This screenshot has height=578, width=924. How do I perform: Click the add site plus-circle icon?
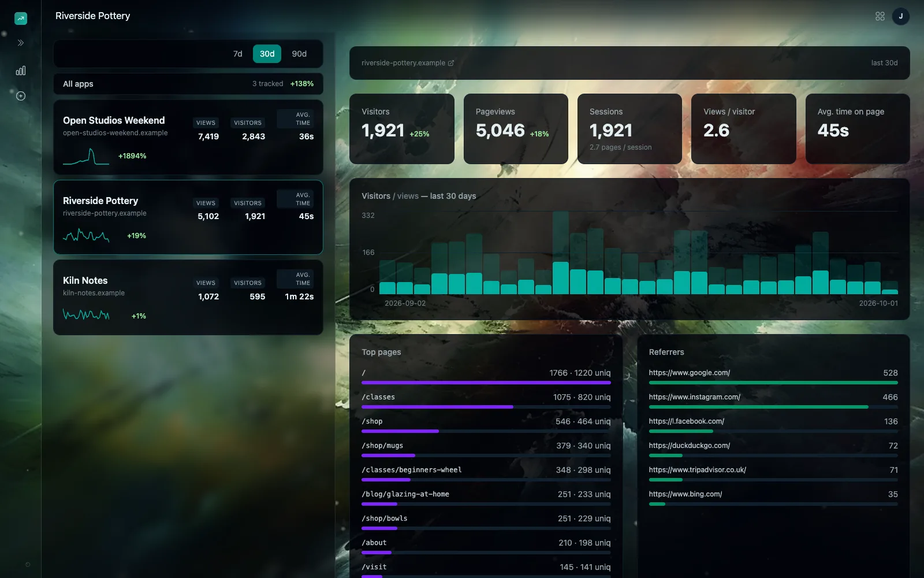21,96
